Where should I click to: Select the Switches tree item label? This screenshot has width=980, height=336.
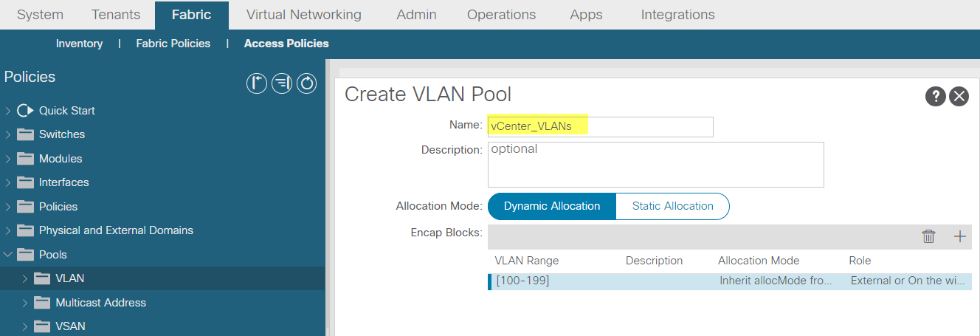(x=62, y=134)
